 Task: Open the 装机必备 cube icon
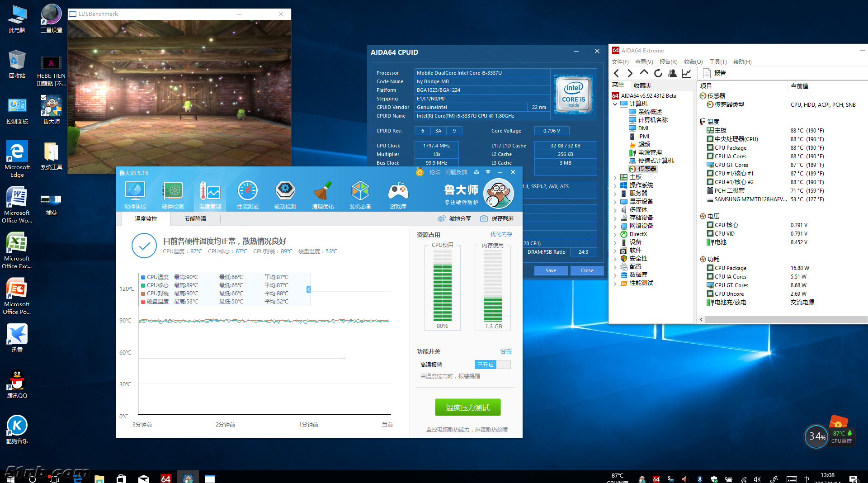[360, 195]
